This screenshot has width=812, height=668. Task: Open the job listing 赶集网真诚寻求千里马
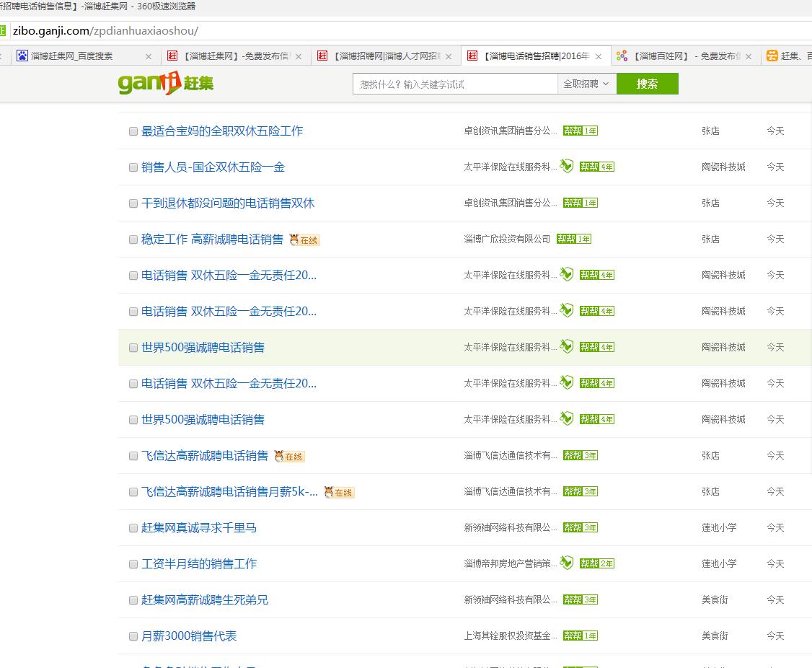(198, 527)
